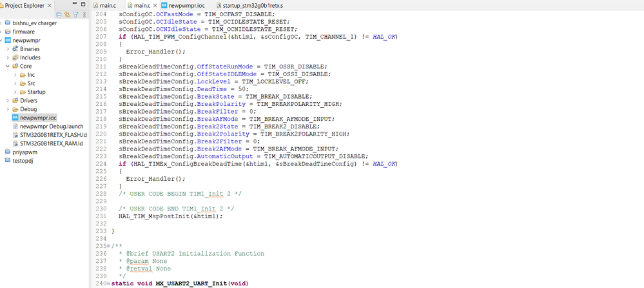Click the LockLevel field on line 213
The height and width of the screenshot is (288, 644).
click(213, 81)
